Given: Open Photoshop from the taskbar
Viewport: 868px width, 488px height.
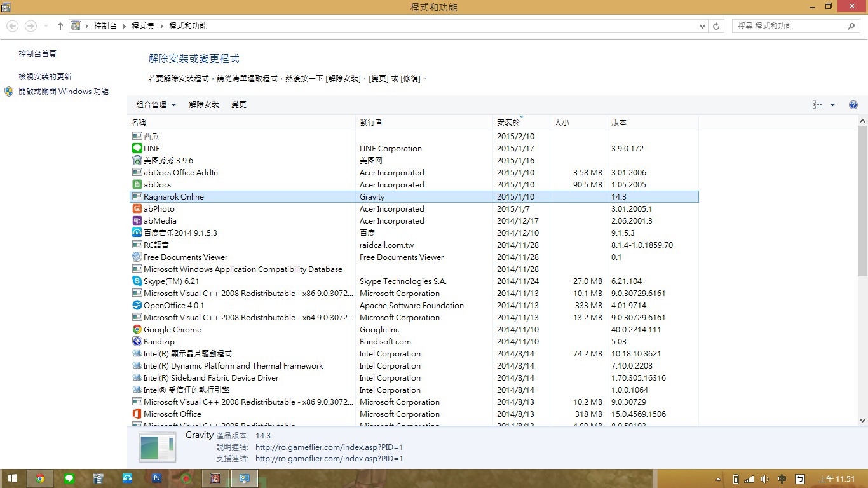Looking at the screenshot, I should pos(157,478).
